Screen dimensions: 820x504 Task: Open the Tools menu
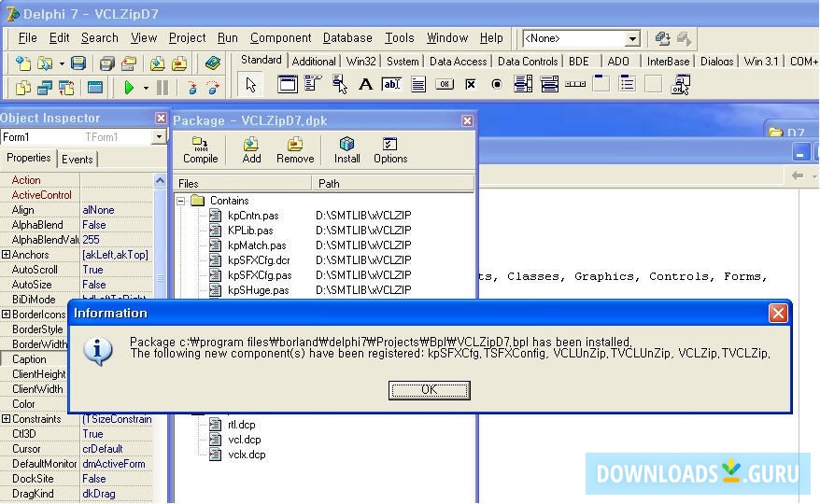click(400, 37)
